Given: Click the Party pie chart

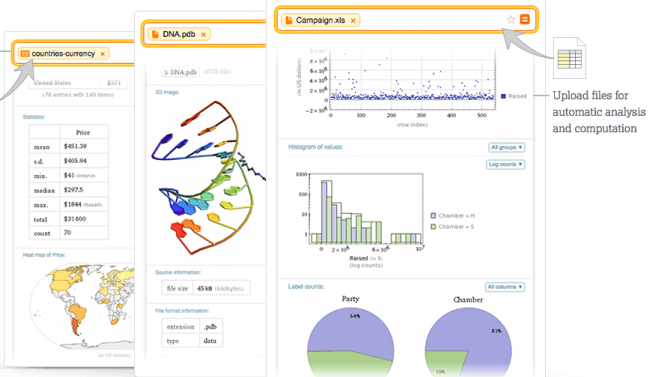Looking at the screenshot, I should coord(351,342).
